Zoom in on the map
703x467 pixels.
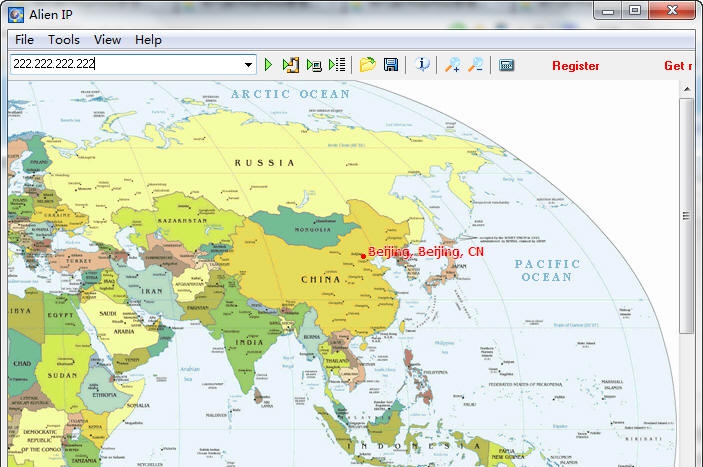(453, 65)
